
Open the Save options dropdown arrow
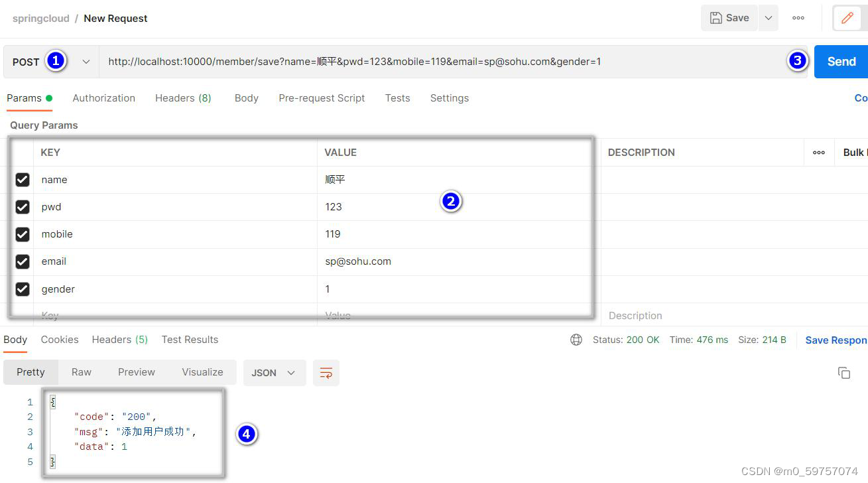pos(768,19)
